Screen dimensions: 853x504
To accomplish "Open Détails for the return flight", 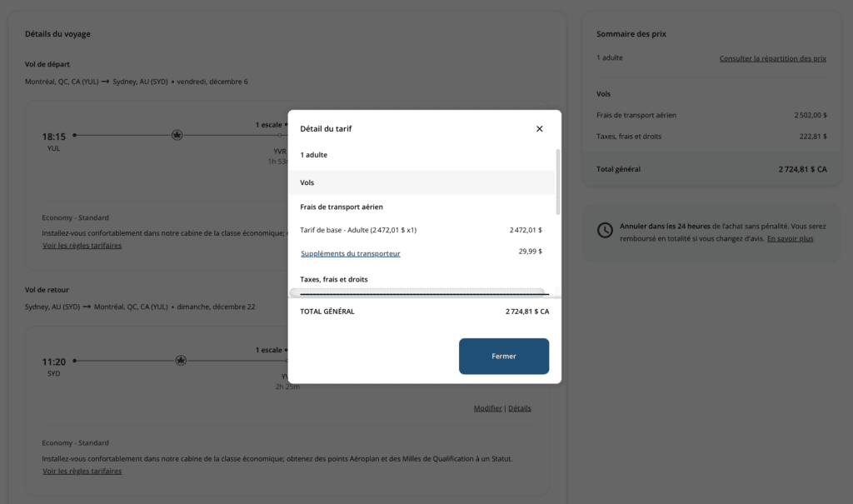I will (519, 408).
